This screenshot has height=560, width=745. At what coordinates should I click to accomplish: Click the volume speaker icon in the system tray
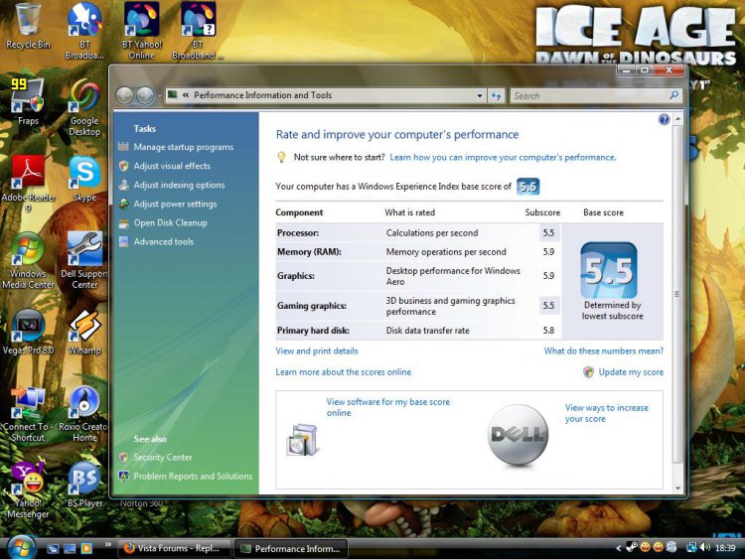pos(705,548)
